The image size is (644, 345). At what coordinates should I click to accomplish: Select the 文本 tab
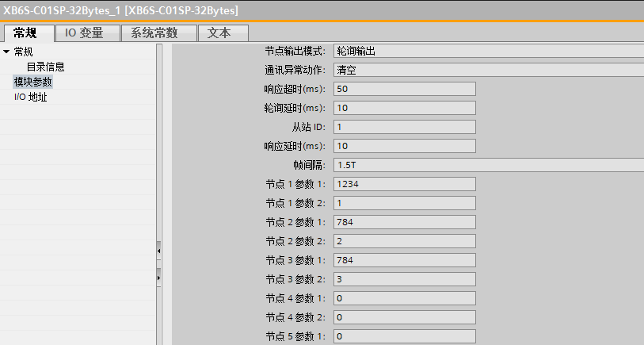(x=219, y=33)
